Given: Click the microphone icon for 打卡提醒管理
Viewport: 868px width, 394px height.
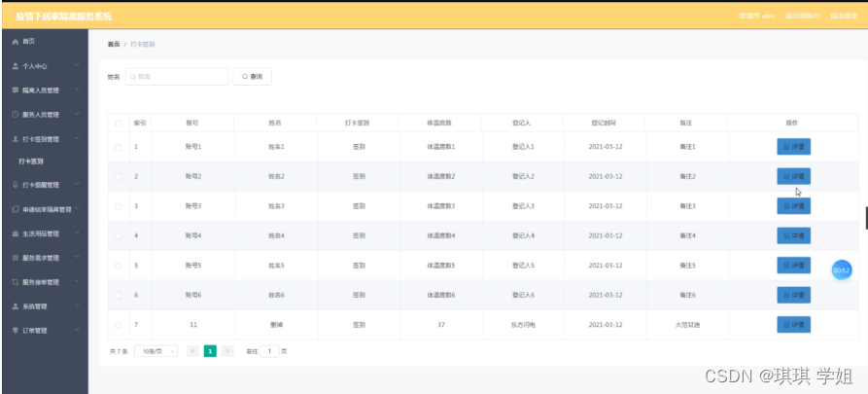Looking at the screenshot, I should pyautogui.click(x=16, y=185).
